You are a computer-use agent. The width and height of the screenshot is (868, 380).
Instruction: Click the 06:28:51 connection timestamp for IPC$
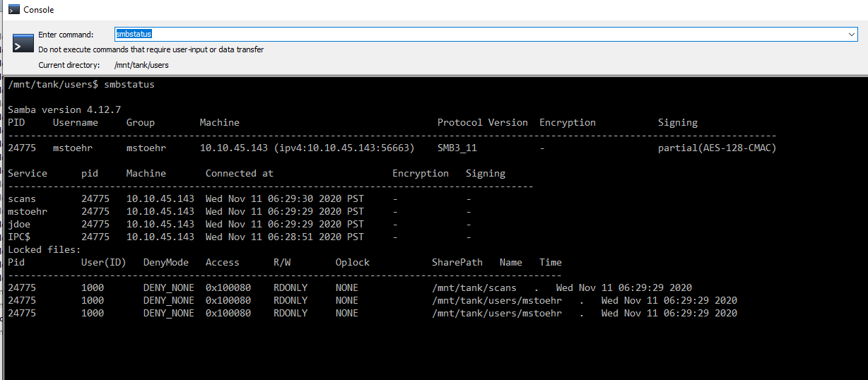click(x=285, y=237)
